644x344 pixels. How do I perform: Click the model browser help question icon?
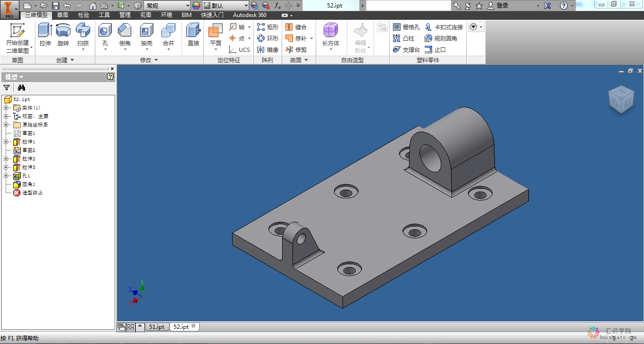[110, 76]
